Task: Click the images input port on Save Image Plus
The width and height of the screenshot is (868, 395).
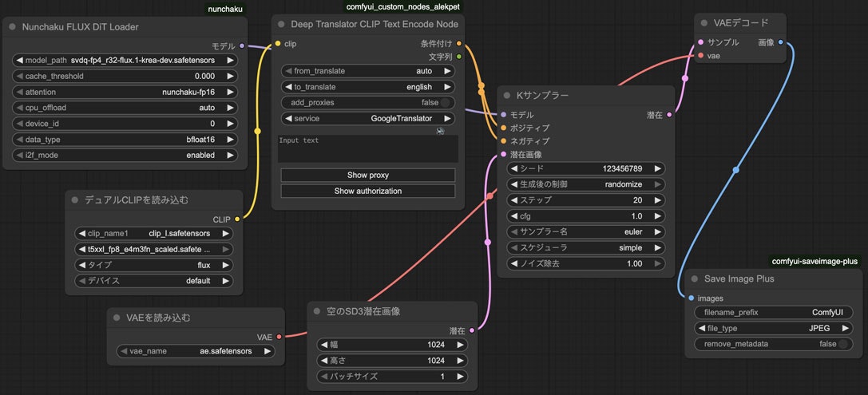Action: [692, 298]
